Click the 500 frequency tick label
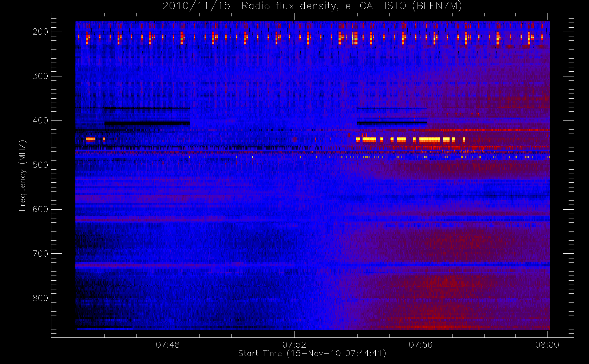 [x=40, y=165]
